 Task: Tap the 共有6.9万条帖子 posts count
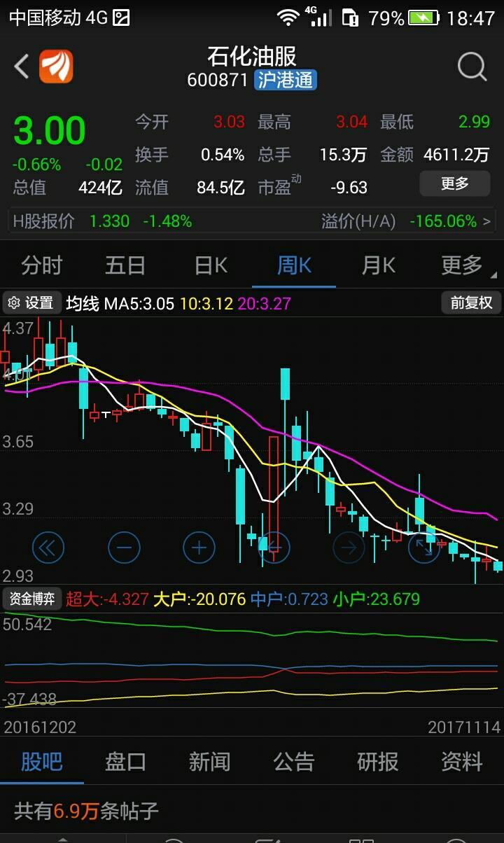point(87,811)
